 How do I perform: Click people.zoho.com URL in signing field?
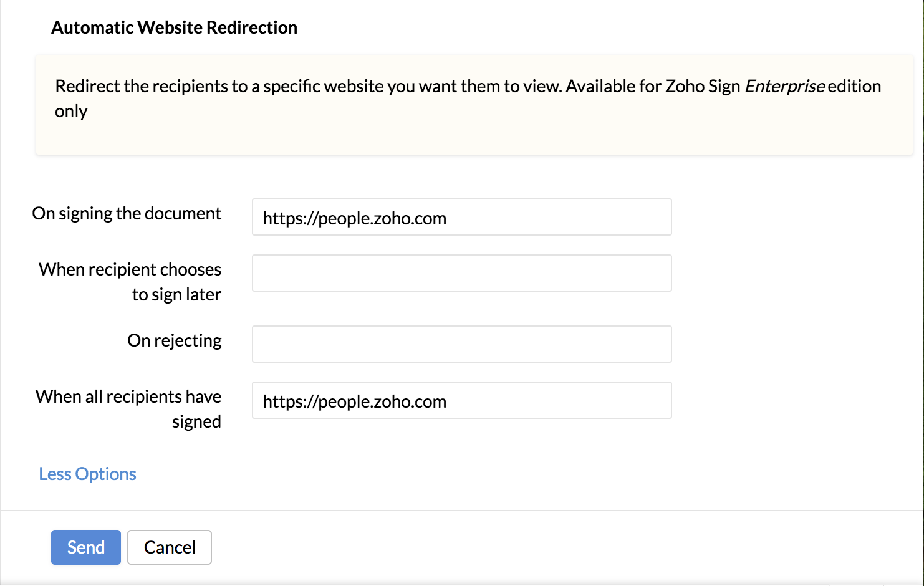[x=355, y=218]
